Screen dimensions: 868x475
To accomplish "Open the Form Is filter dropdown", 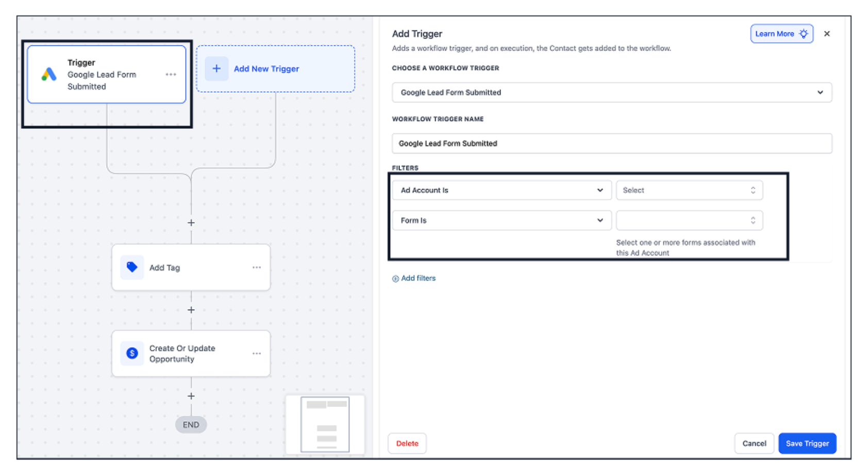I will pyautogui.click(x=502, y=220).
